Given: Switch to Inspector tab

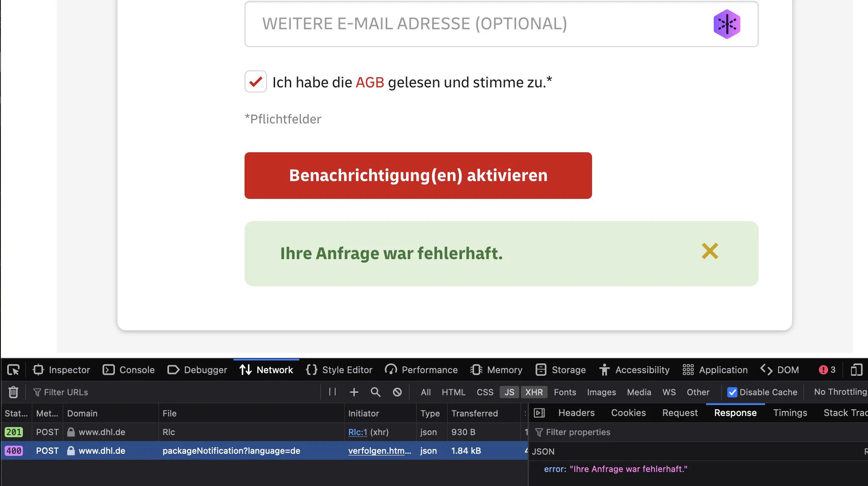Looking at the screenshot, I should [61, 370].
